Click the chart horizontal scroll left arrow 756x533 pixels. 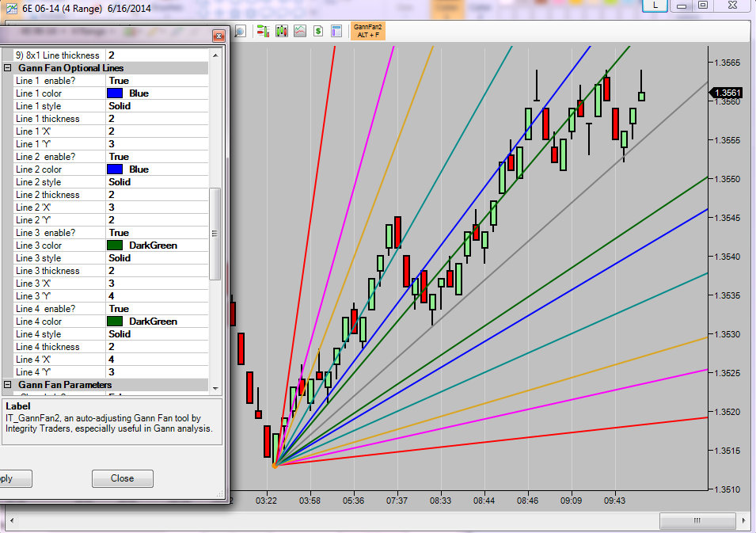[12, 520]
